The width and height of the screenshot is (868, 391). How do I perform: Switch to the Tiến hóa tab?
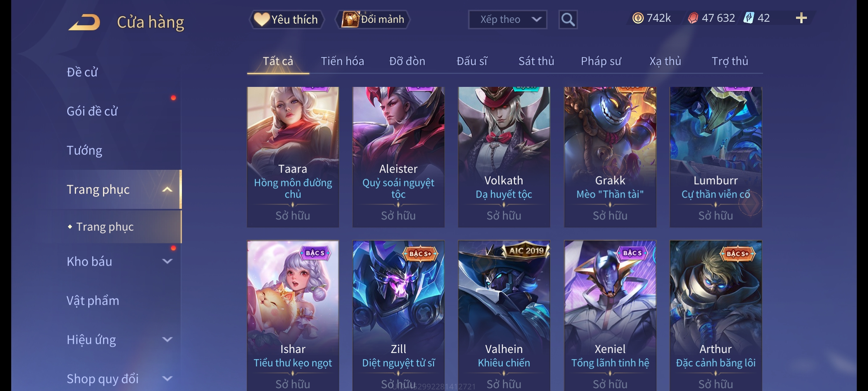342,61
